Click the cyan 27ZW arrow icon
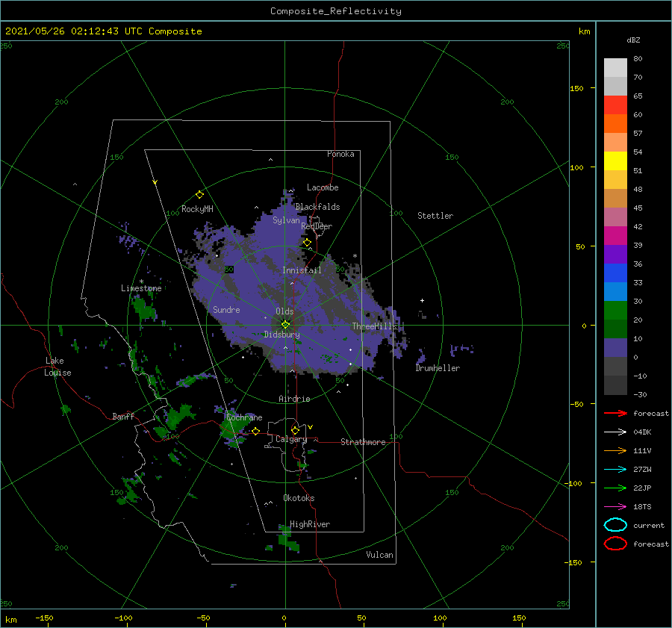This screenshot has height=628, width=672. (615, 470)
